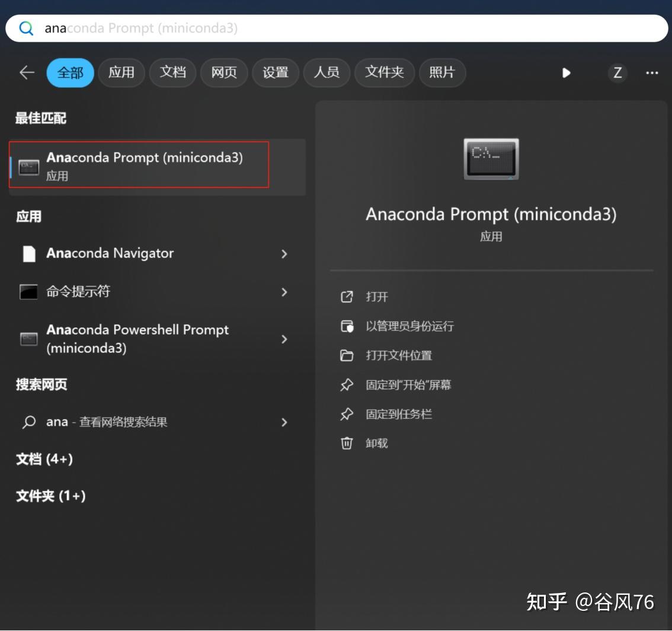Expand the ana web search result chevron
The width and height of the screenshot is (672, 631).
pyautogui.click(x=284, y=422)
